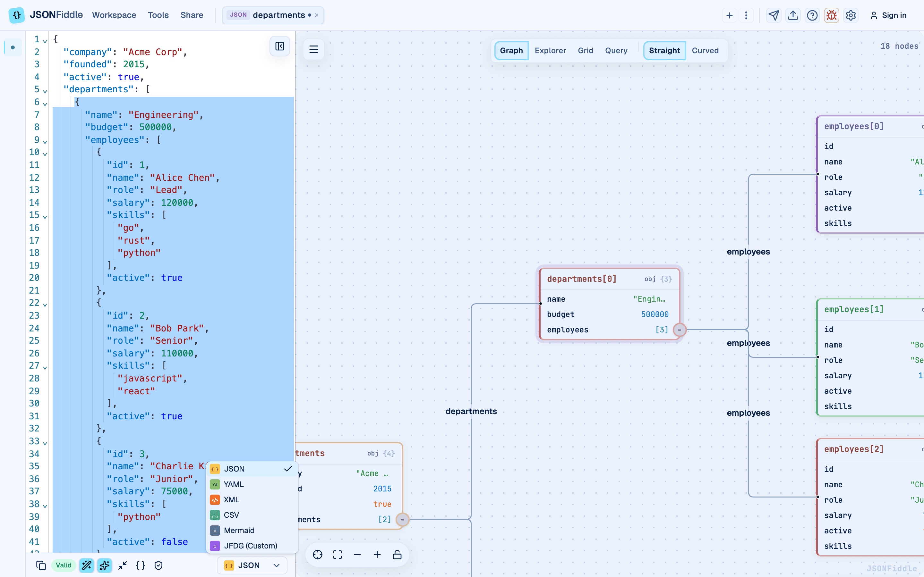
Task: Click the bug report icon
Action: coord(831,15)
